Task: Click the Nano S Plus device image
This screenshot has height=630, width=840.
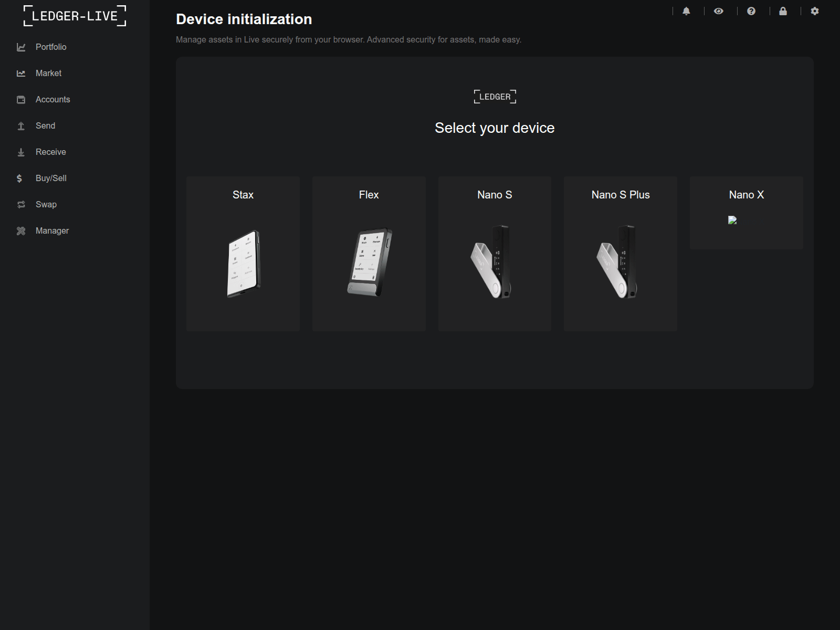Action: click(617, 262)
